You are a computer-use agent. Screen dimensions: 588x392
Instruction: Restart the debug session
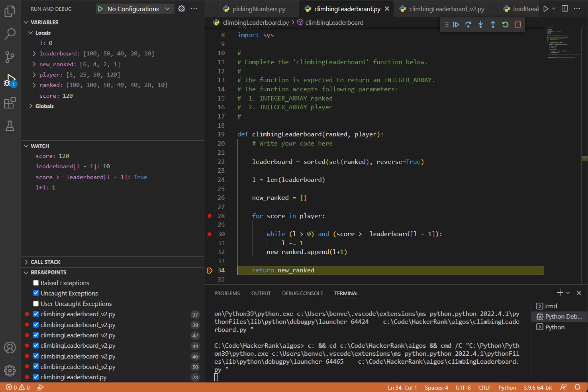[x=505, y=24]
